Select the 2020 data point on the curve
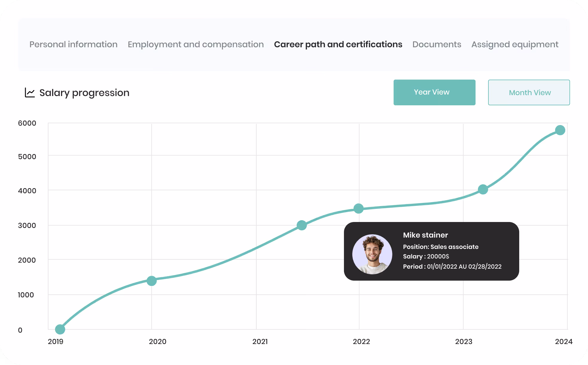This screenshot has width=588, height=365. [x=152, y=281]
